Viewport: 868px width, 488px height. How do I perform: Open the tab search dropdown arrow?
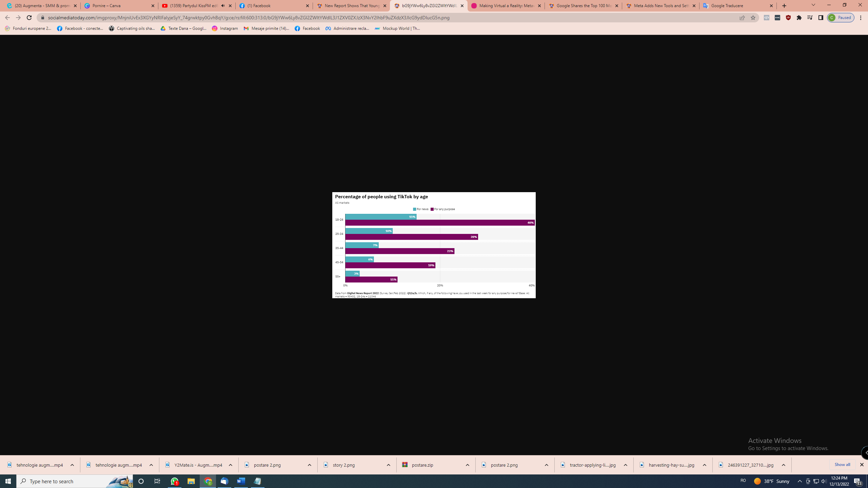click(x=813, y=5)
